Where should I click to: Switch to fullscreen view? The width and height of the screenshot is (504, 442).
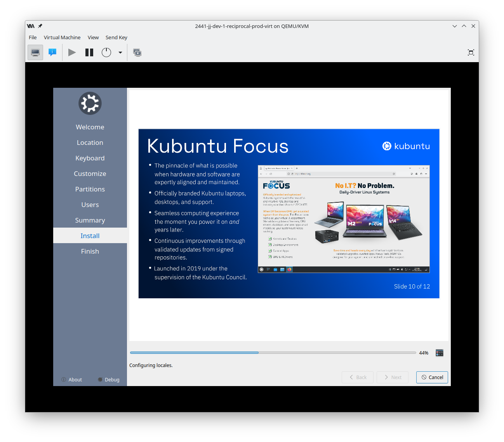pos(471,52)
